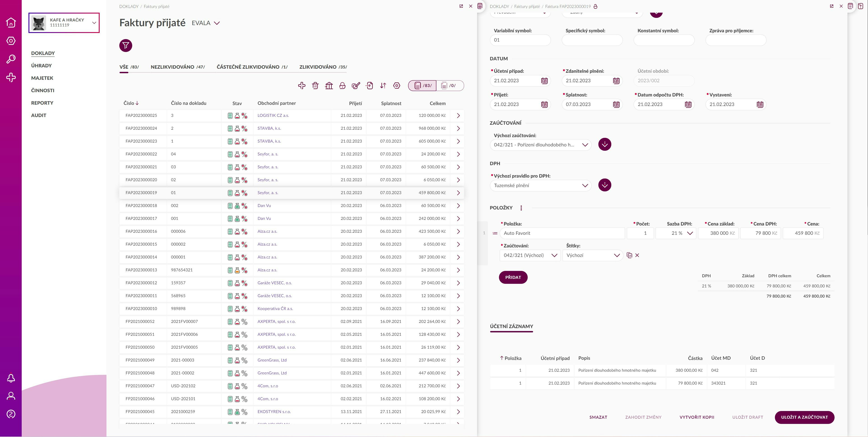Image resolution: width=868 pixels, height=437 pixels.
Task: Click the copy icon on item Auto Favorit
Action: coord(629,255)
